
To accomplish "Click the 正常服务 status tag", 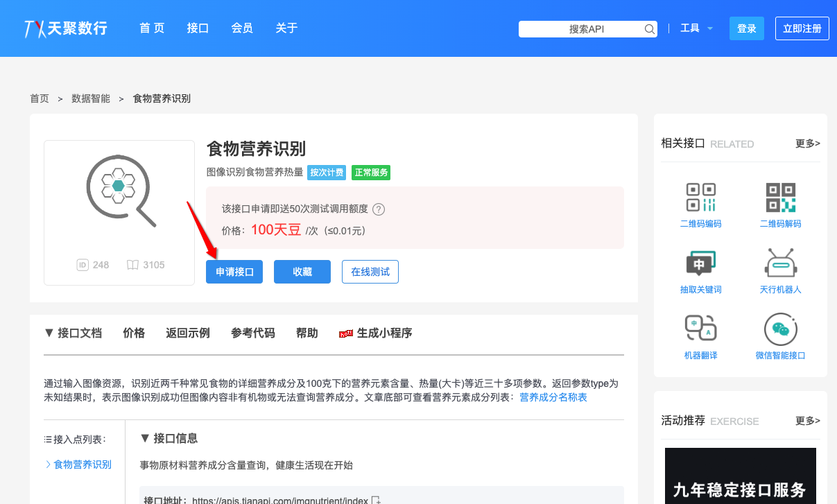I will pos(371,173).
